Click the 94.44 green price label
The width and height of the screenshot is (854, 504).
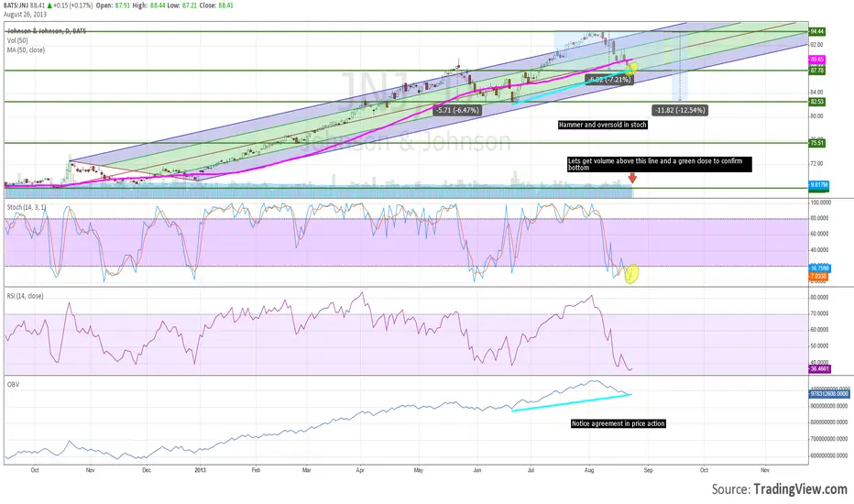point(817,31)
